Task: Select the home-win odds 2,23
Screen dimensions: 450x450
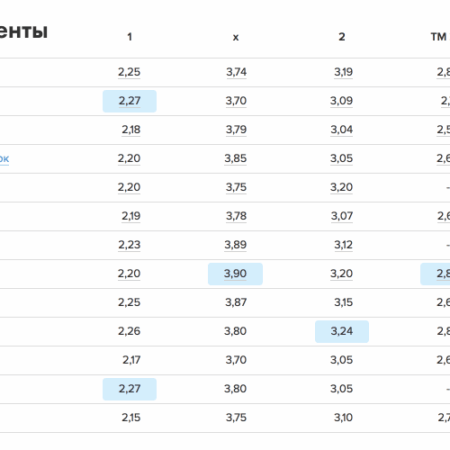Action: (129, 245)
